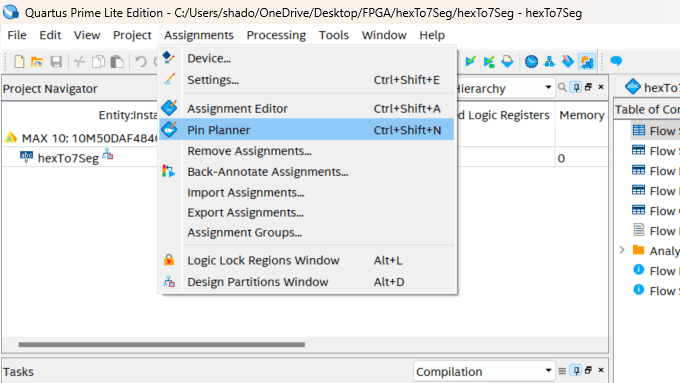Click the blue diamond with red stripes icon
Image resolution: width=680 pixels, height=383 pixels.
tap(568, 62)
